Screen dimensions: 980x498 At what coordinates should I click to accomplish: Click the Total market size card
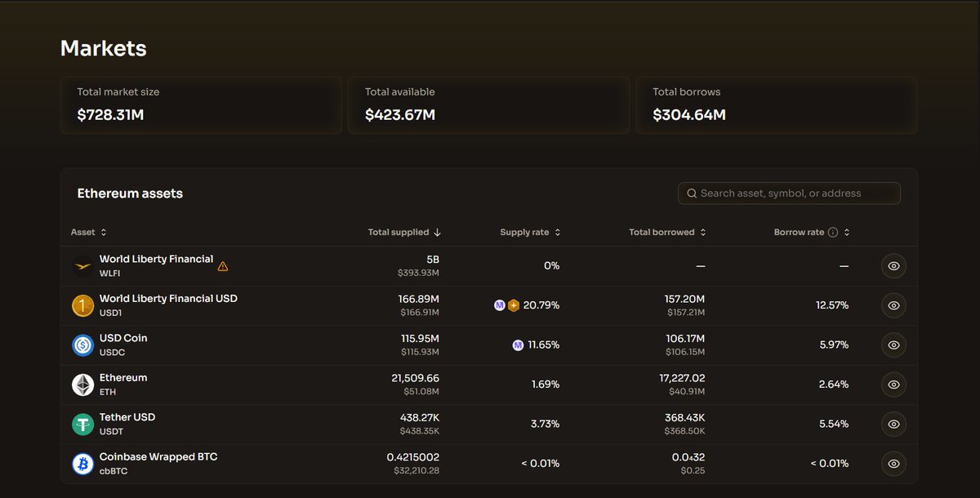tap(201, 105)
